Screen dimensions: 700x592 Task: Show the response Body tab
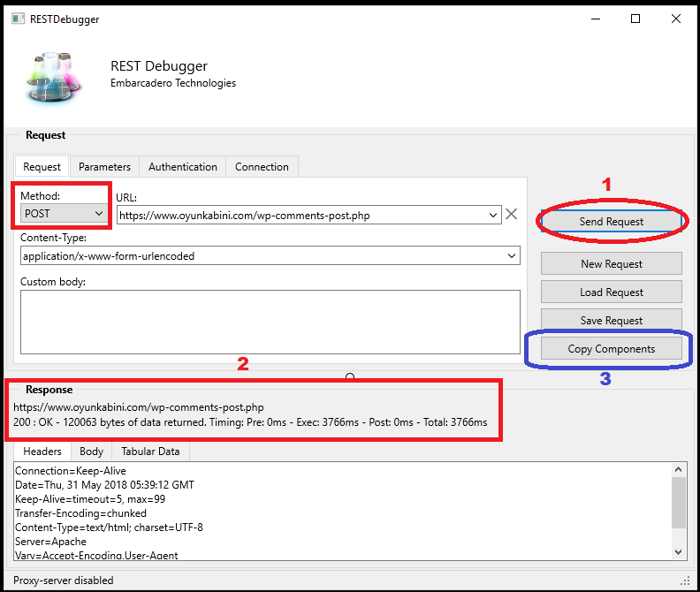[92, 452]
